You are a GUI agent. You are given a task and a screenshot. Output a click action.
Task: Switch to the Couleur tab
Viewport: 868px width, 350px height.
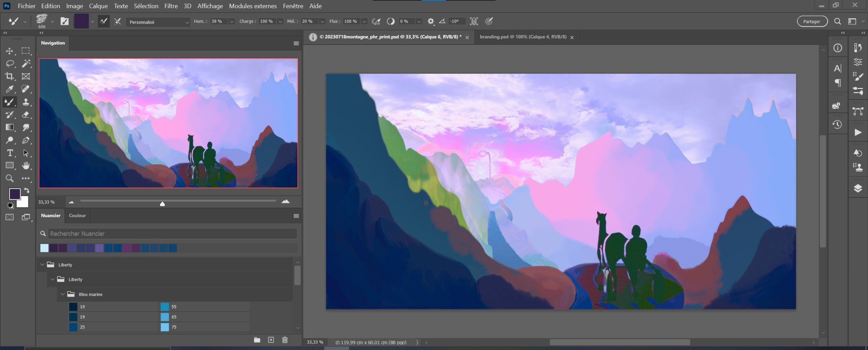77,215
